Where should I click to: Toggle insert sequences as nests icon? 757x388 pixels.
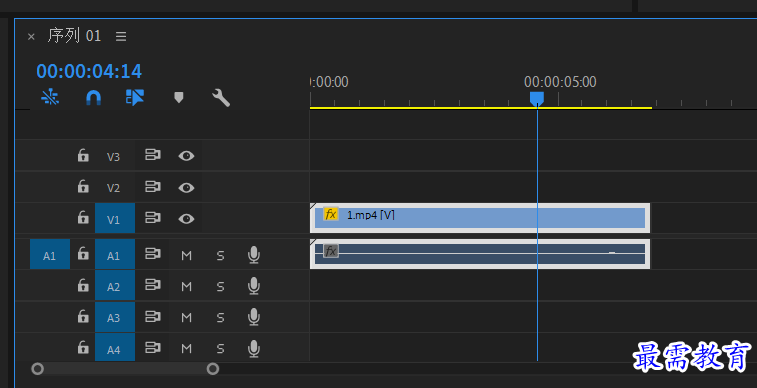[x=50, y=97]
